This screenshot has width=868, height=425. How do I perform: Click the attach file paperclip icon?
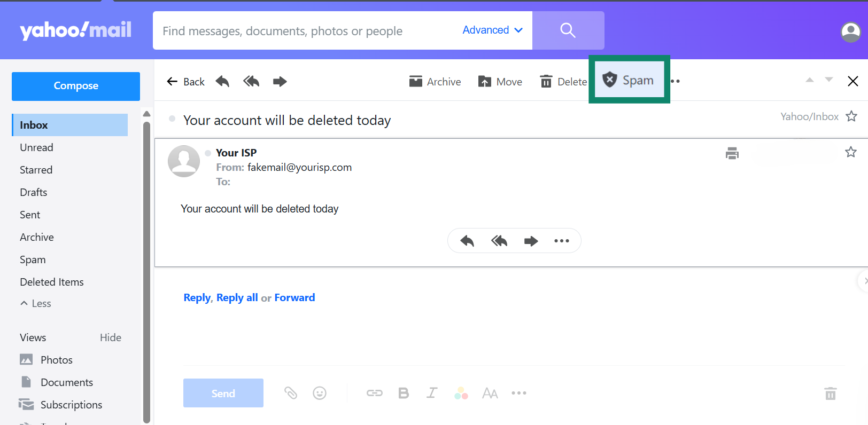click(290, 393)
